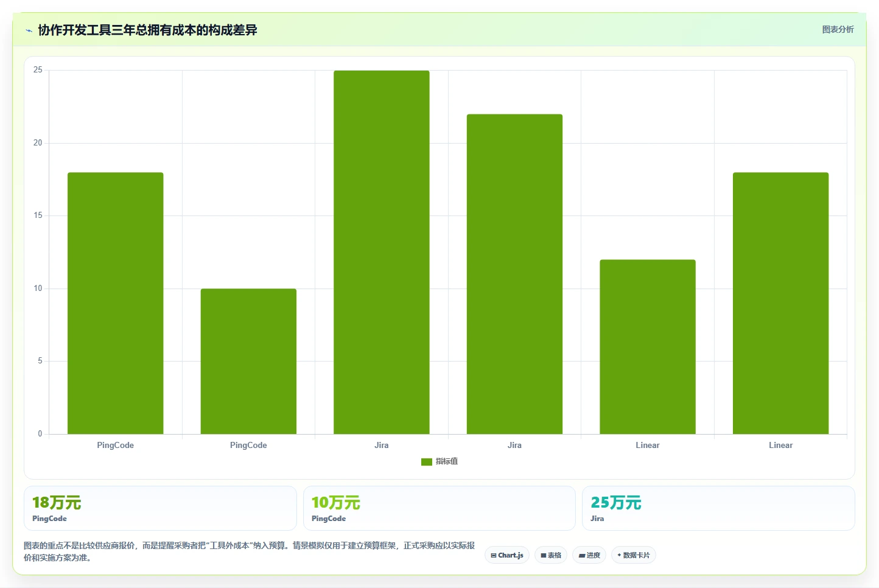The image size is (879, 588).
Task: Click the y-axis label 5
Action: coord(40,361)
